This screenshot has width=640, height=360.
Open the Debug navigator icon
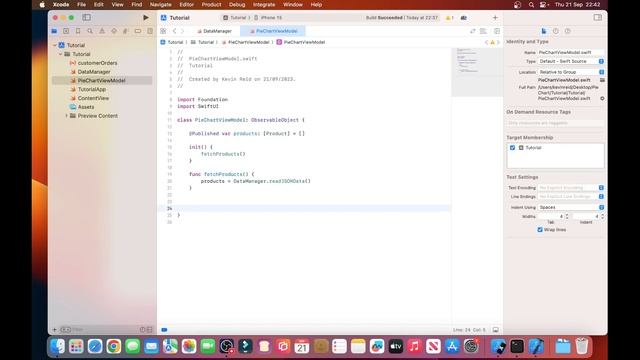click(126, 31)
